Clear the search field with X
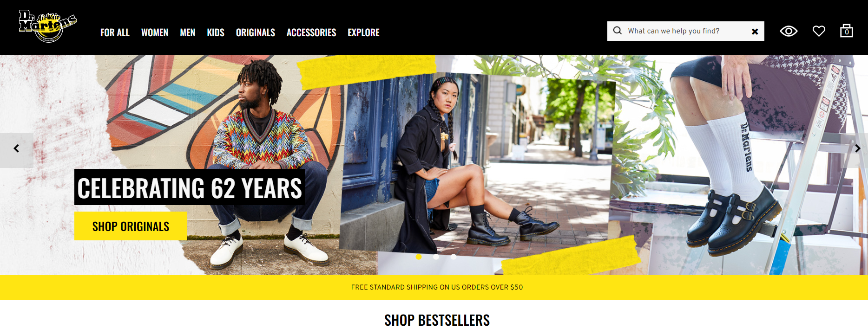Viewport: 868px width, 335px height. [x=755, y=32]
